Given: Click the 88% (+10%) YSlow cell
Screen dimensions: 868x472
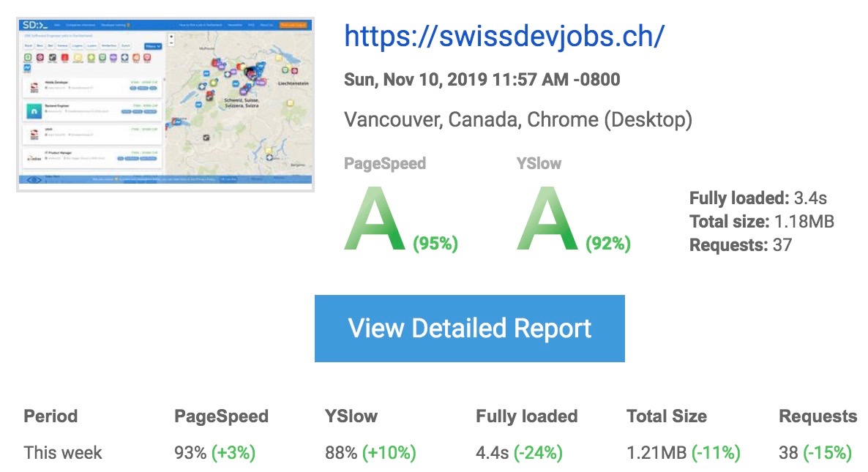Looking at the screenshot, I should pos(370,453).
